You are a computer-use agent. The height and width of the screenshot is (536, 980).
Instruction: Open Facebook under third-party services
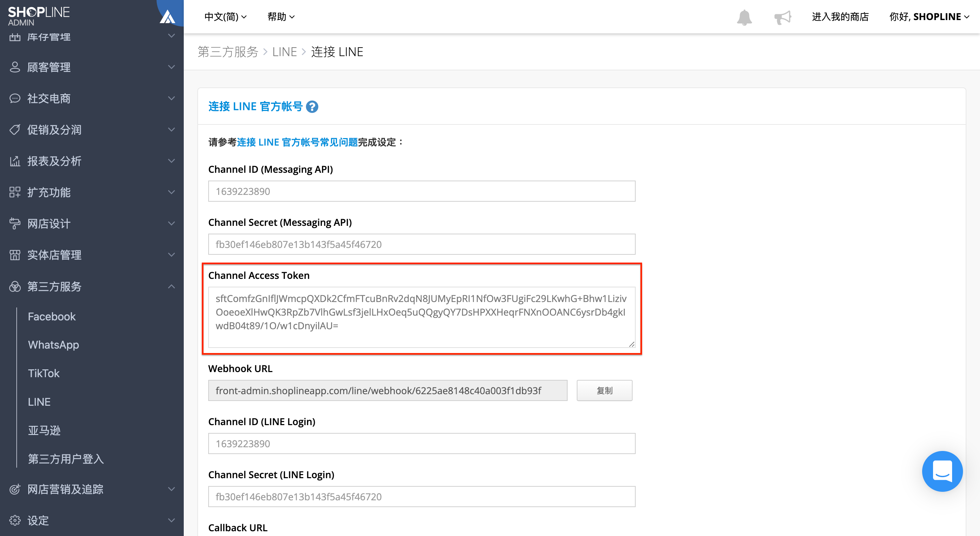click(52, 317)
